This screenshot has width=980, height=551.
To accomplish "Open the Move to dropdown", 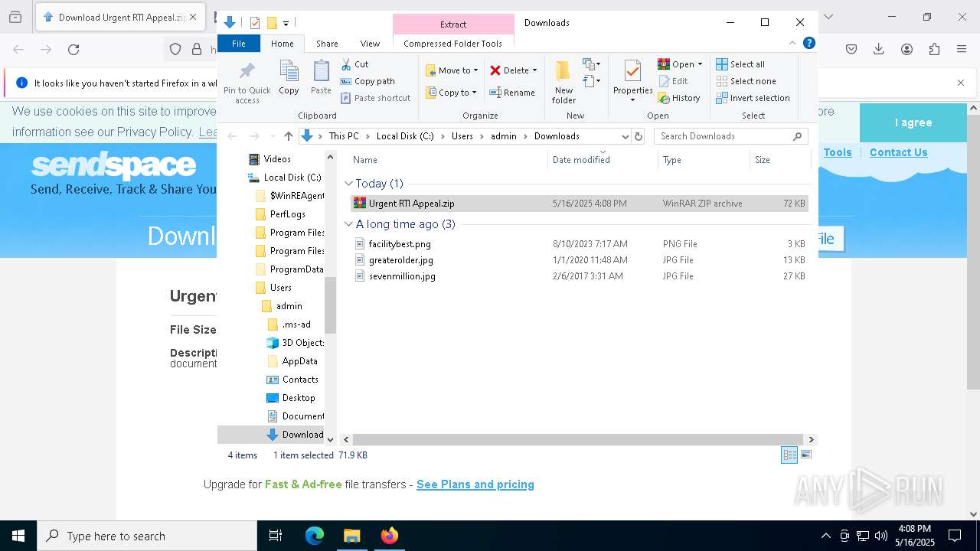I will point(452,70).
